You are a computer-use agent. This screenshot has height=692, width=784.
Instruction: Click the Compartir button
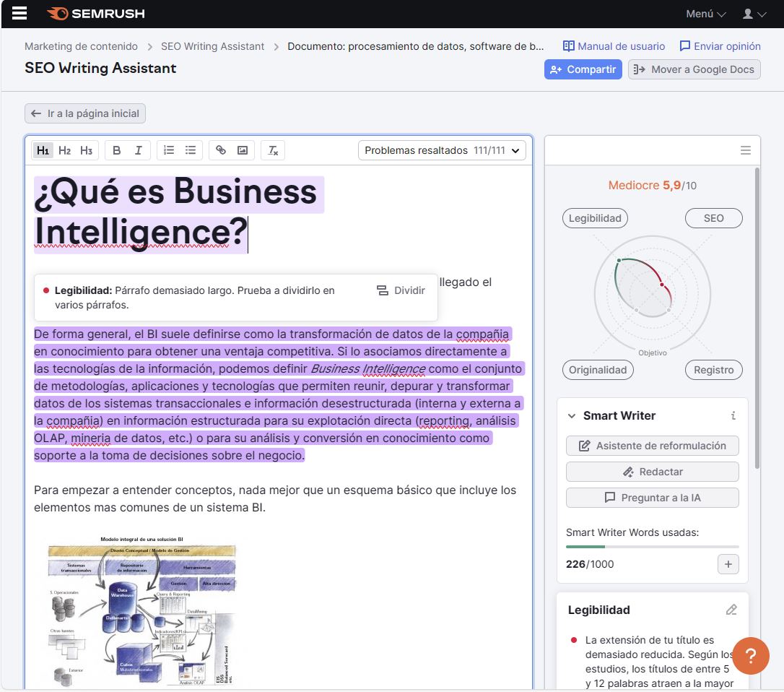click(x=583, y=69)
